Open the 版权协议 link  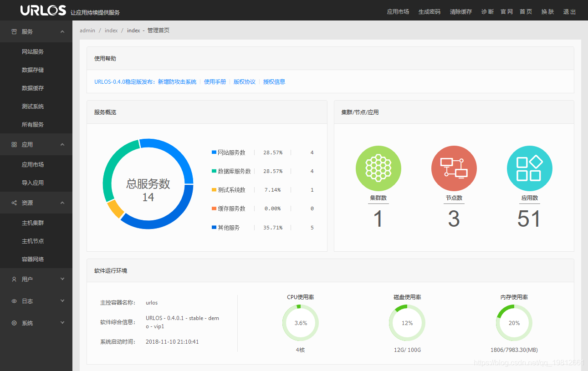coord(245,82)
